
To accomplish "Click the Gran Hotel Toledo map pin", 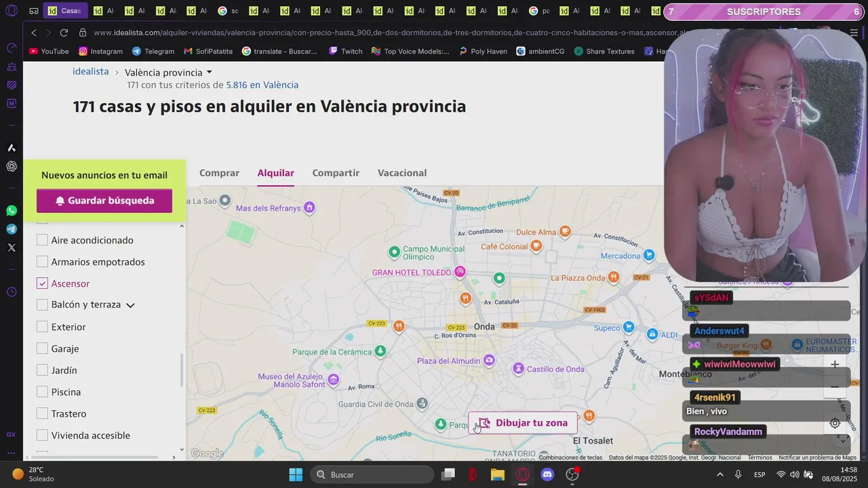I will [460, 272].
